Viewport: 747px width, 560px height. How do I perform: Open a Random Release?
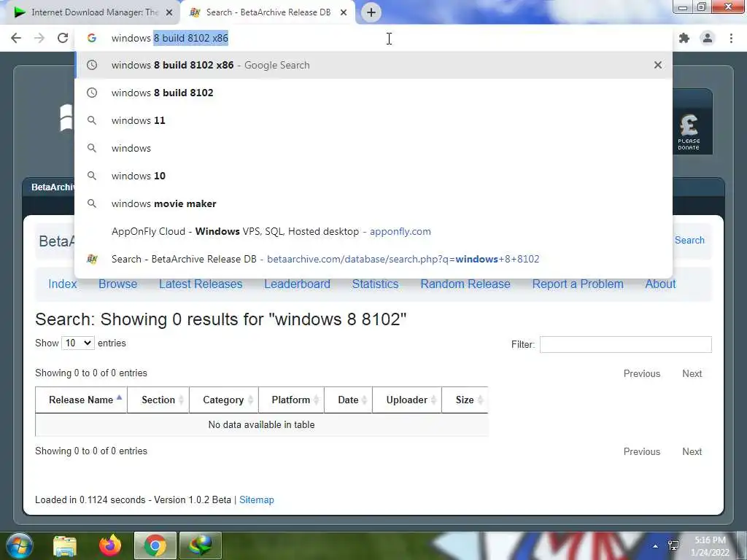465,284
